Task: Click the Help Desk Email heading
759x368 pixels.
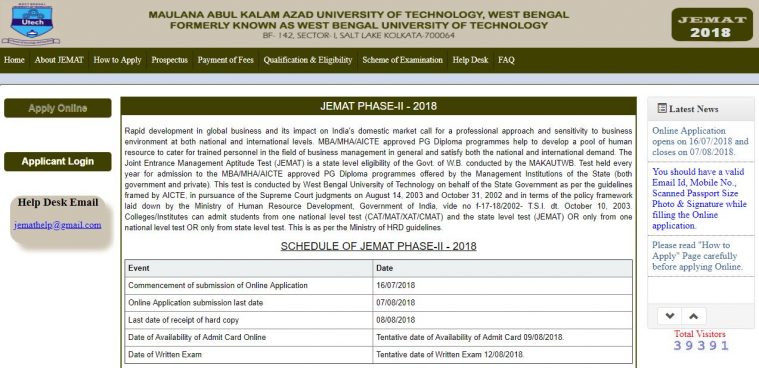Action: 58,202
